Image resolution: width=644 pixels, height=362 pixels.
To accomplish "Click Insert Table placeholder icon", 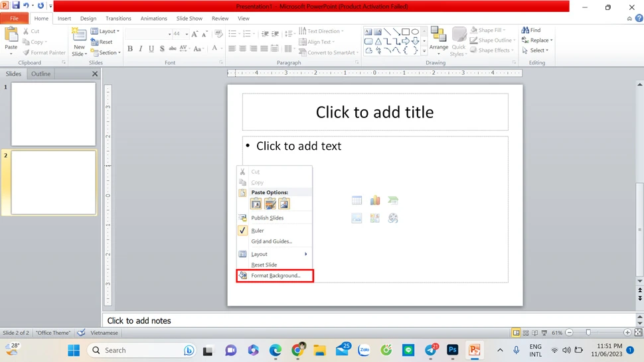I will [x=357, y=200].
